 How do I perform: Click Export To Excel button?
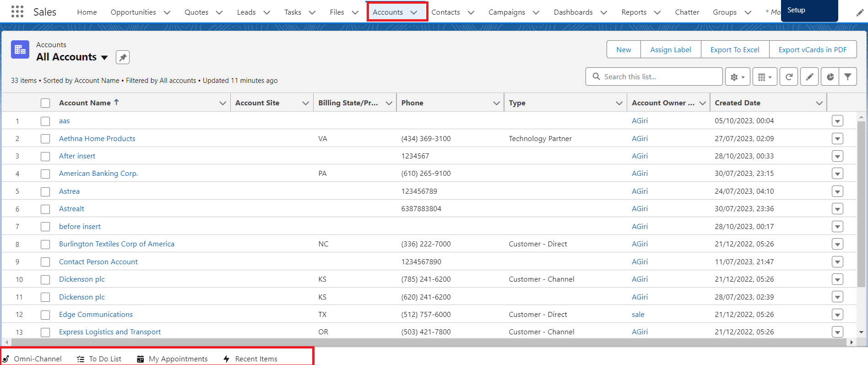[735, 49]
